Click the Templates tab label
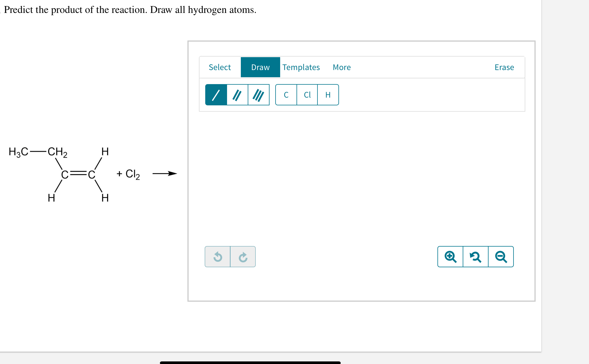The image size is (589, 364). point(301,67)
